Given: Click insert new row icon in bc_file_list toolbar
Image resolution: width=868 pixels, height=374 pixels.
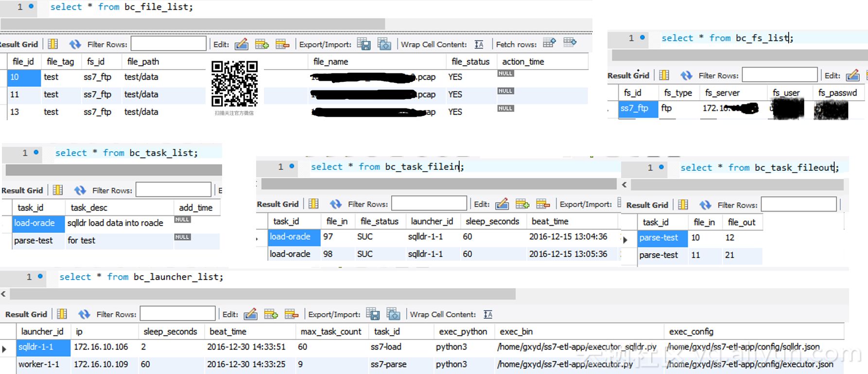Looking at the screenshot, I should 262,44.
